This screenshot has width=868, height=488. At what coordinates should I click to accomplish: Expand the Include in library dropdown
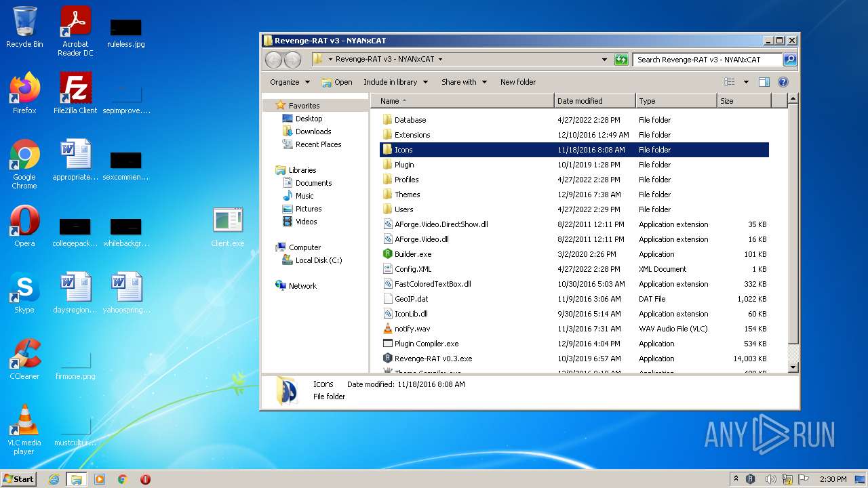pyautogui.click(x=395, y=82)
